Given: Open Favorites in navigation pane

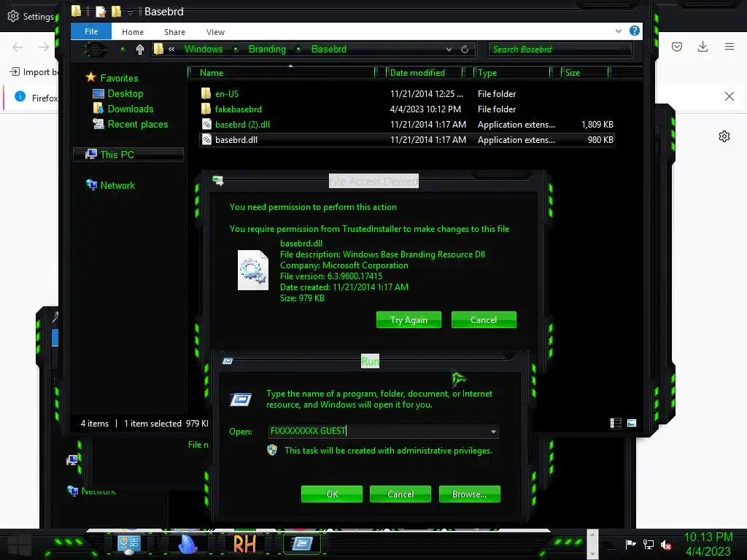Looking at the screenshot, I should click(x=119, y=78).
